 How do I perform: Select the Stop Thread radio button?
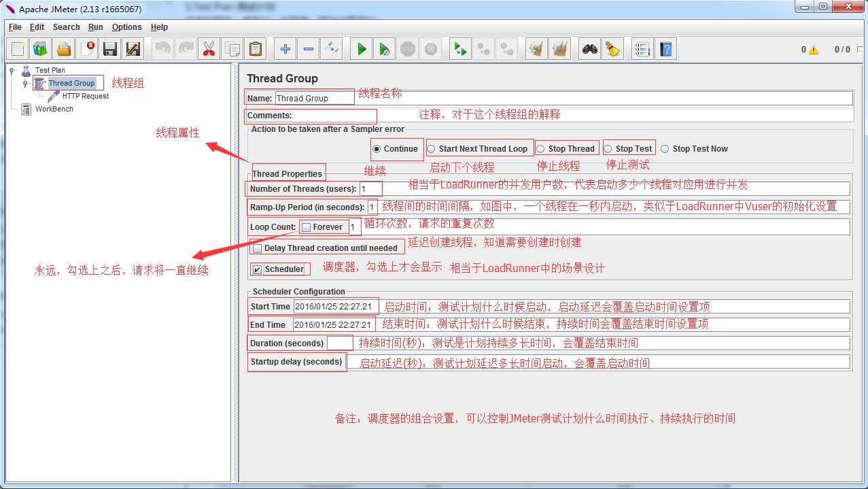(541, 149)
